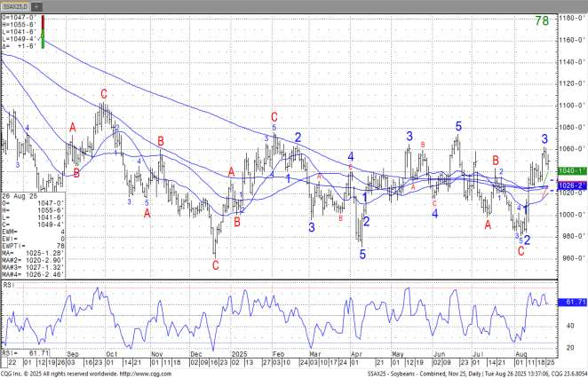Click the 2025 year label on date axis

pyautogui.click(x=236, y=353)
